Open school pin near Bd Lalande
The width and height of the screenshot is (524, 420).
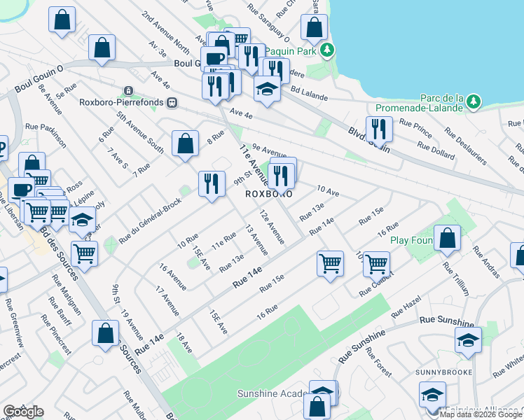pos(267,90)
